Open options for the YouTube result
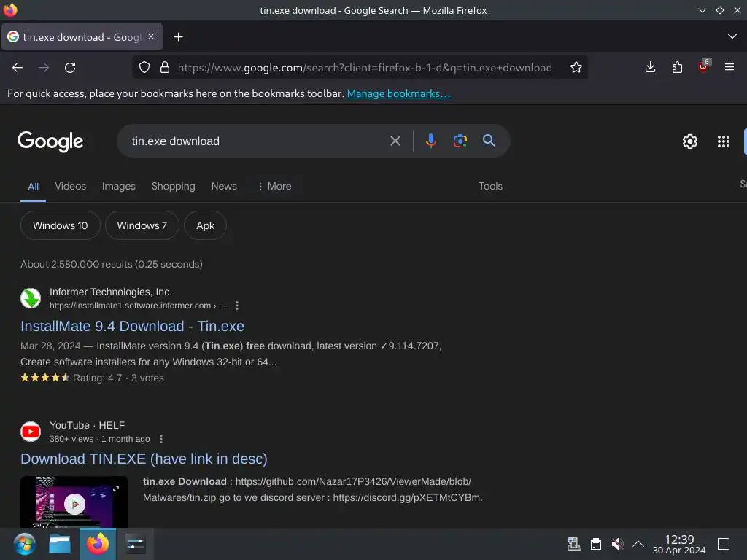 point(161,439)
